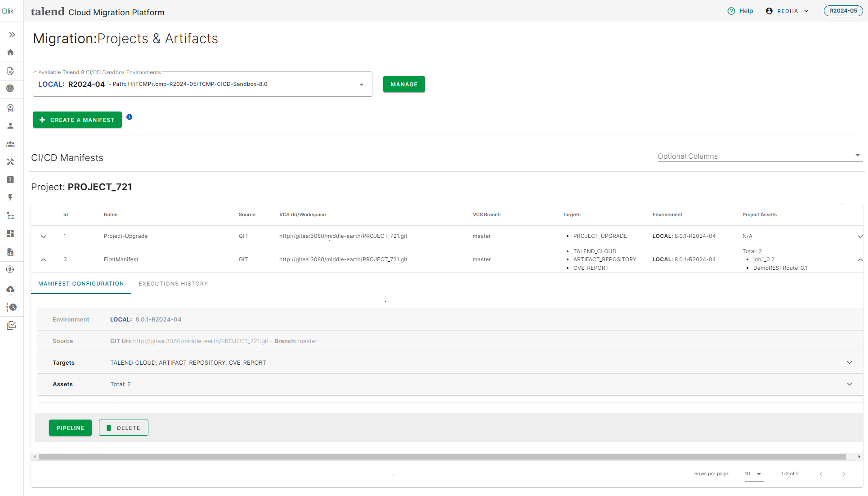Open the compass target icon in the sidebar
This screenshot has width=868, height=496.
tap(10, 269)
